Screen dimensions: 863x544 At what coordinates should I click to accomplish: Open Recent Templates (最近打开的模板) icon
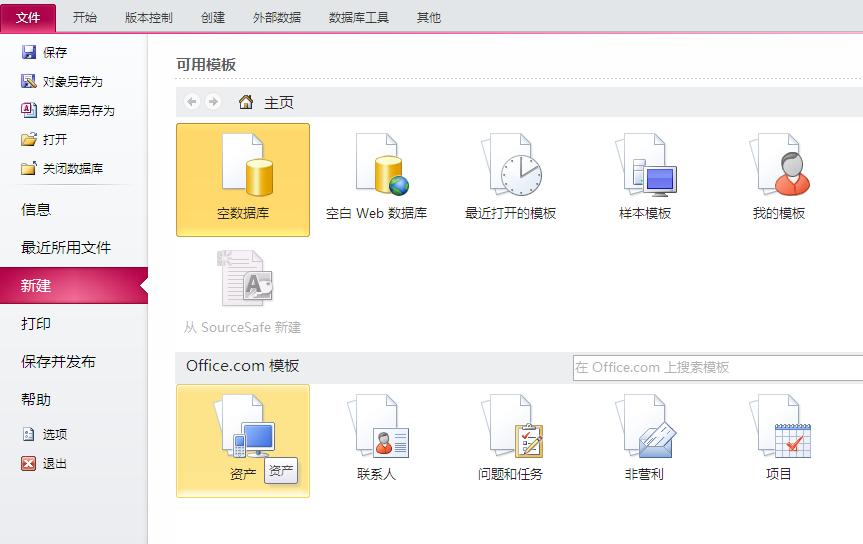click(511, 165)
